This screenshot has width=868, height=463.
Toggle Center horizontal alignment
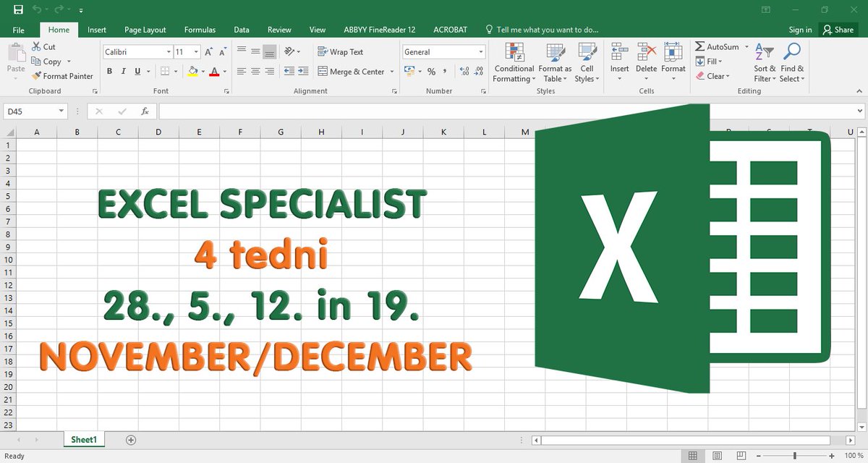point(255,72)
